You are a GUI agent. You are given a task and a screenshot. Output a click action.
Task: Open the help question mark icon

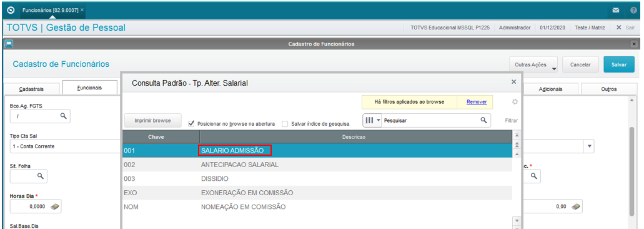click(633, 10)
